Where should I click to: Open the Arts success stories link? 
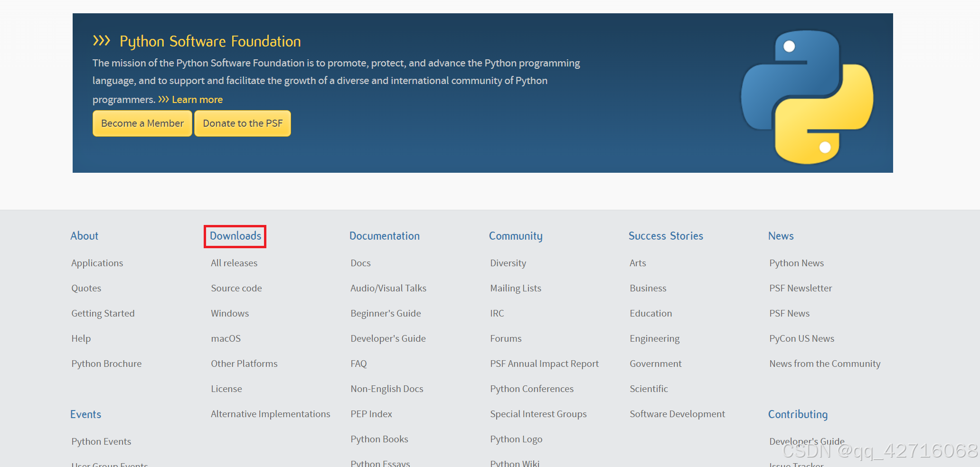click(638, 263)
